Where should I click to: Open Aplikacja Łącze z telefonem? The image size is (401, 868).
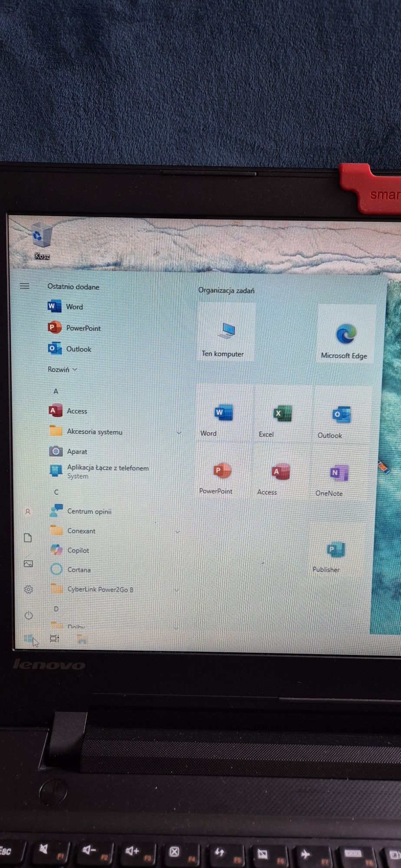pyautogui.click(x=99, y=471)
